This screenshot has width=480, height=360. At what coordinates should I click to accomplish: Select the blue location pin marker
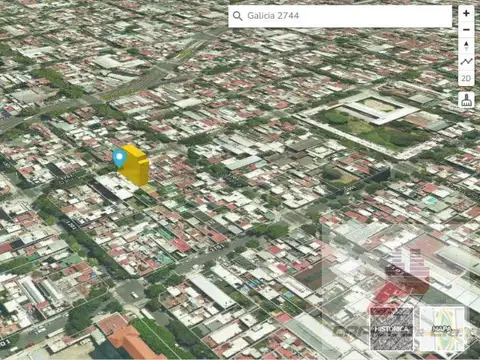click(x=119, y=158)
